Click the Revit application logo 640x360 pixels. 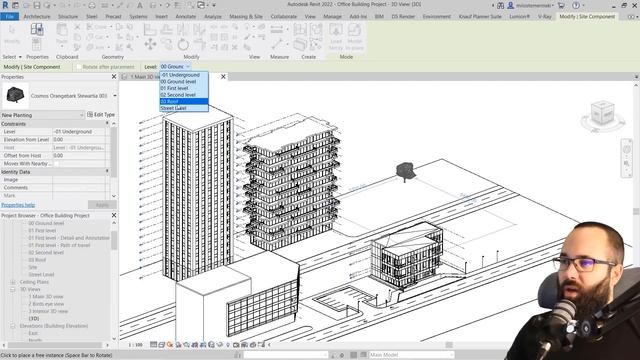[5, 5]
